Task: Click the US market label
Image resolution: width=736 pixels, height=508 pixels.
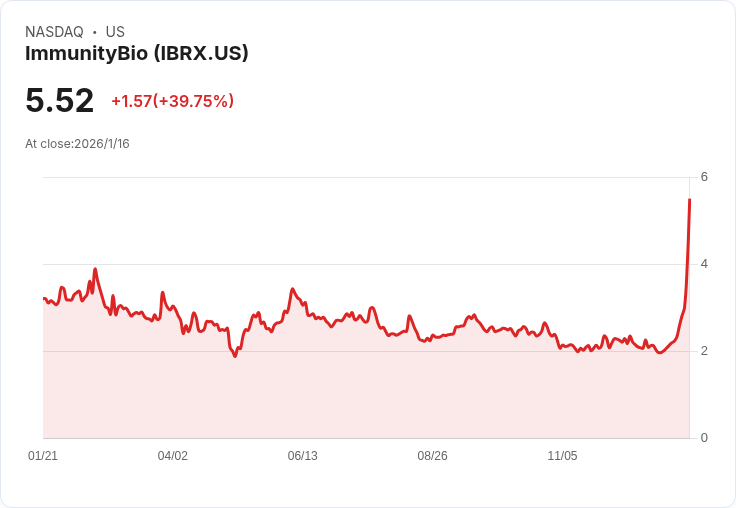Action: [115, 32]
